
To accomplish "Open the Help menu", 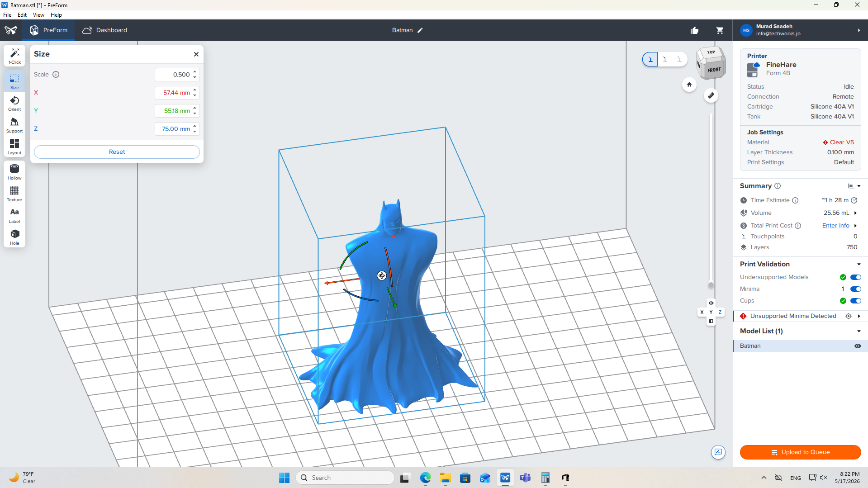I will click(x=56, y=15).
